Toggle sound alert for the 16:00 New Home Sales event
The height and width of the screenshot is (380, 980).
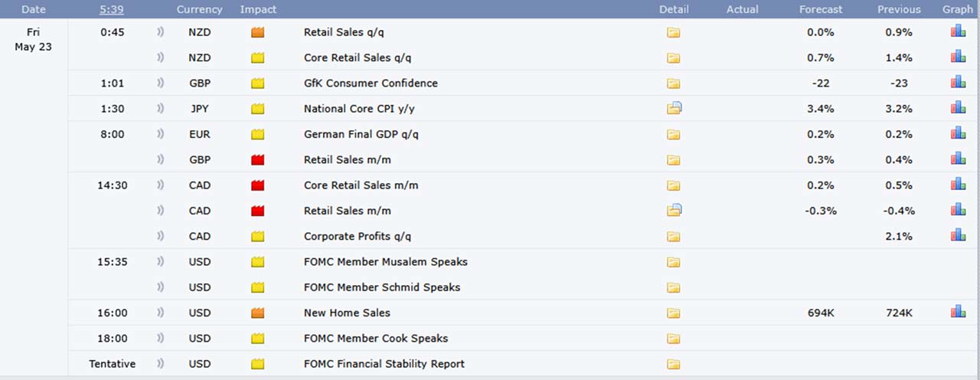(161, 313)
